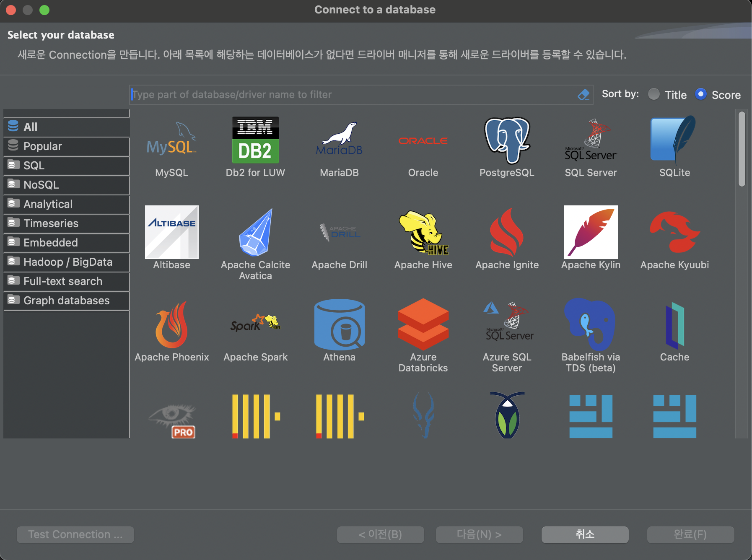
Task: Show the All databases category
Action: click(x=67, y=127)
